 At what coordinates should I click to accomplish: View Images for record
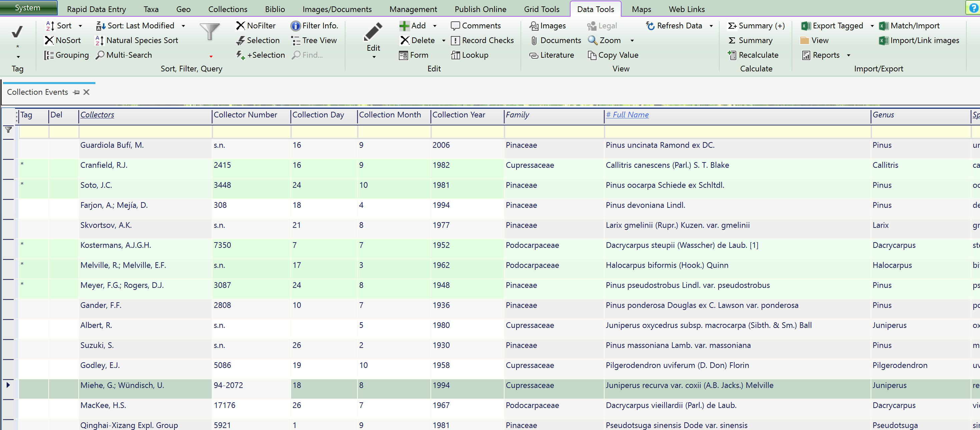548,26
